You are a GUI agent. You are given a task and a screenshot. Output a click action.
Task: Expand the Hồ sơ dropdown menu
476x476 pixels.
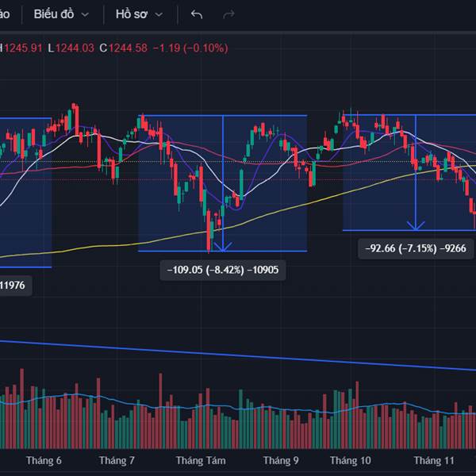(139, 15)
